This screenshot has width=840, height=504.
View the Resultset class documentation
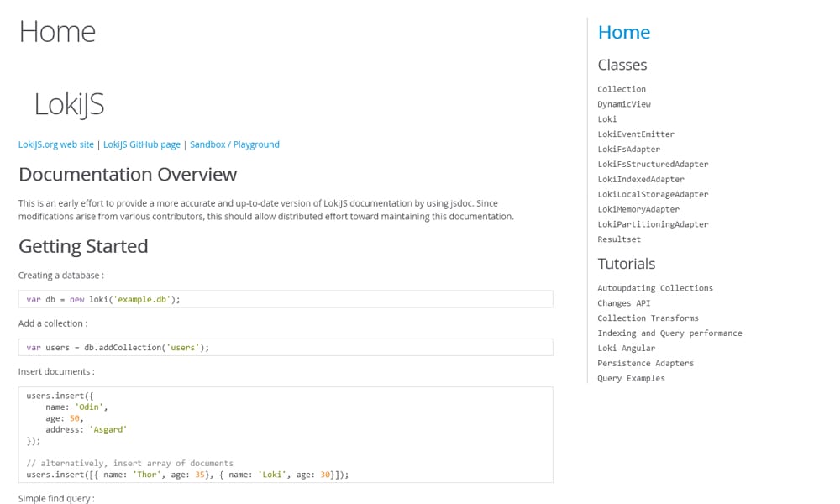tap(619, 239)
